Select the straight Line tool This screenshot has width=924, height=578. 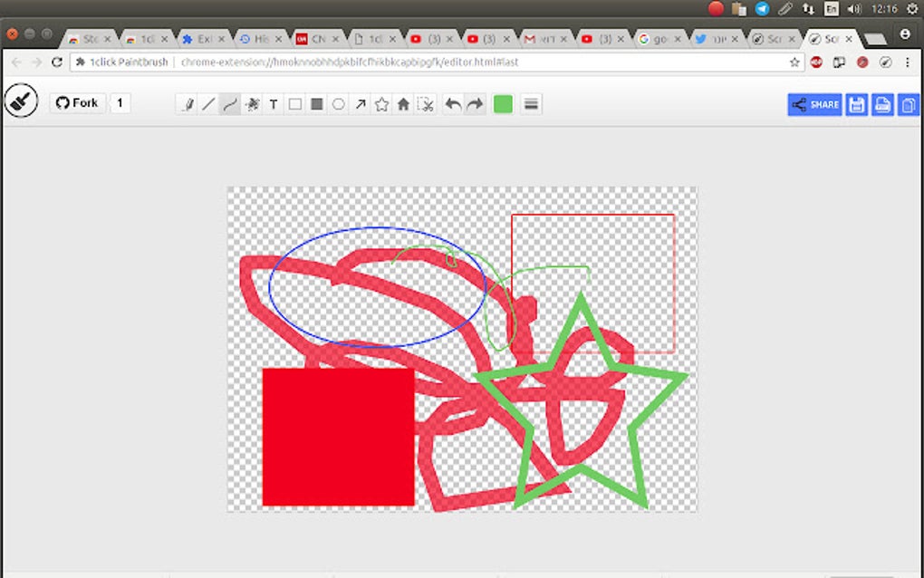coord(208,104)
